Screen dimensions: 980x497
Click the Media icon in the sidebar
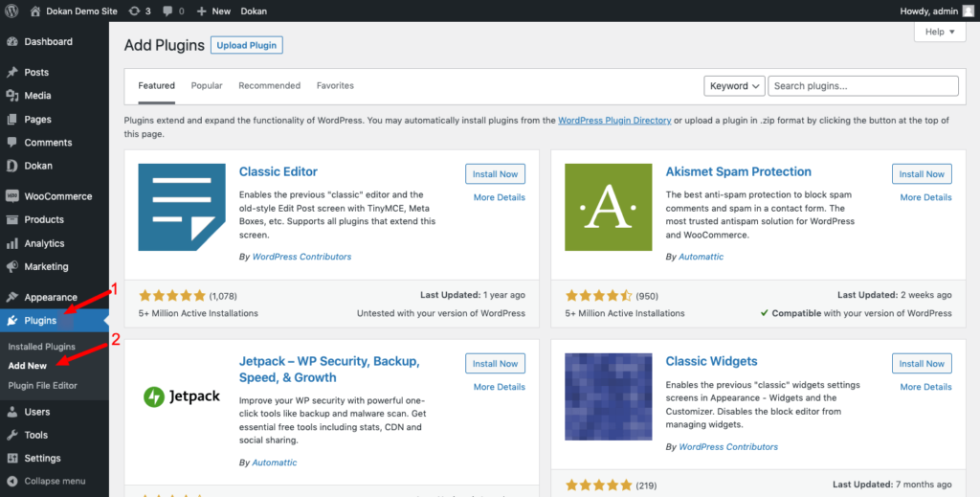pos(11,96)
